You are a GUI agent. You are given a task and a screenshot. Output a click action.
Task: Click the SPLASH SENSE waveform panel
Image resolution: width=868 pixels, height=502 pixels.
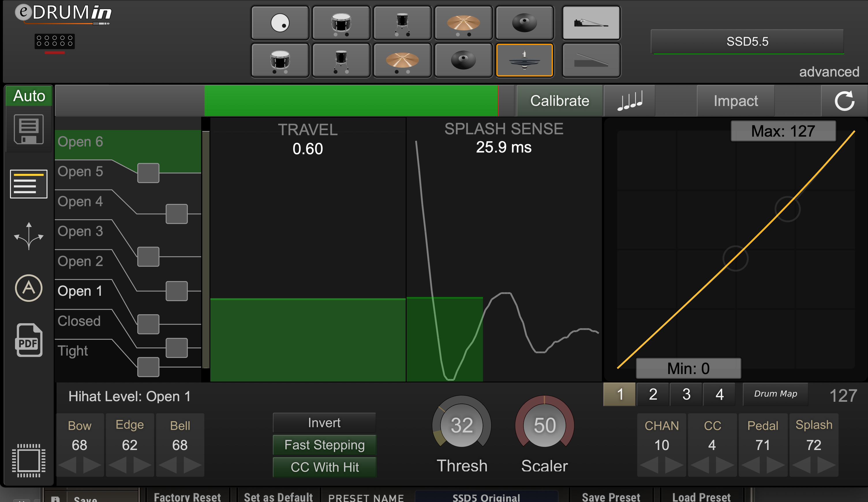coord(504,250)
